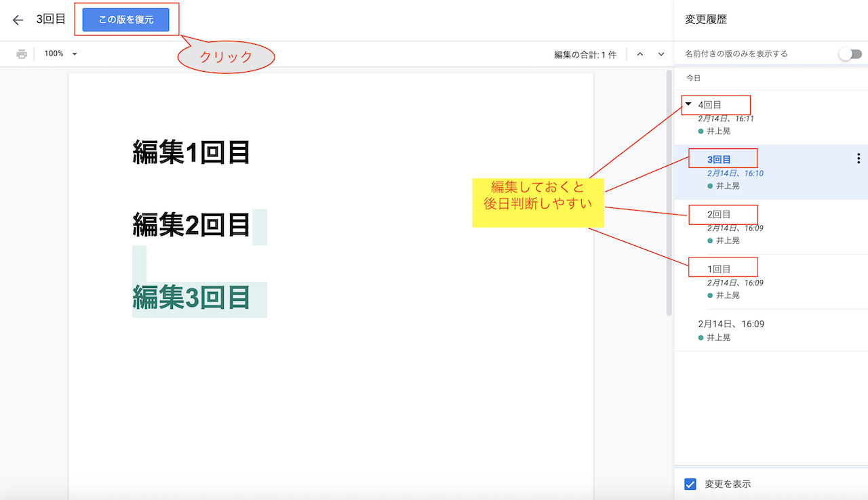Go to previous edit with up chevron
This screenshot has height=500, width=868.
click(x=639, y=54)
